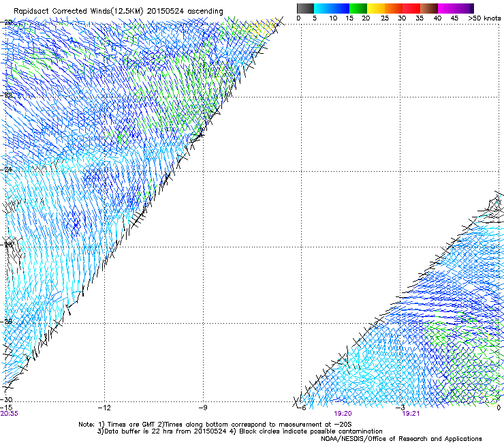Viewport: 504px width, 443px height.
Task: Click the orange 25-30 knots color band
Action: pyautogui.click(x=394, y=8)
